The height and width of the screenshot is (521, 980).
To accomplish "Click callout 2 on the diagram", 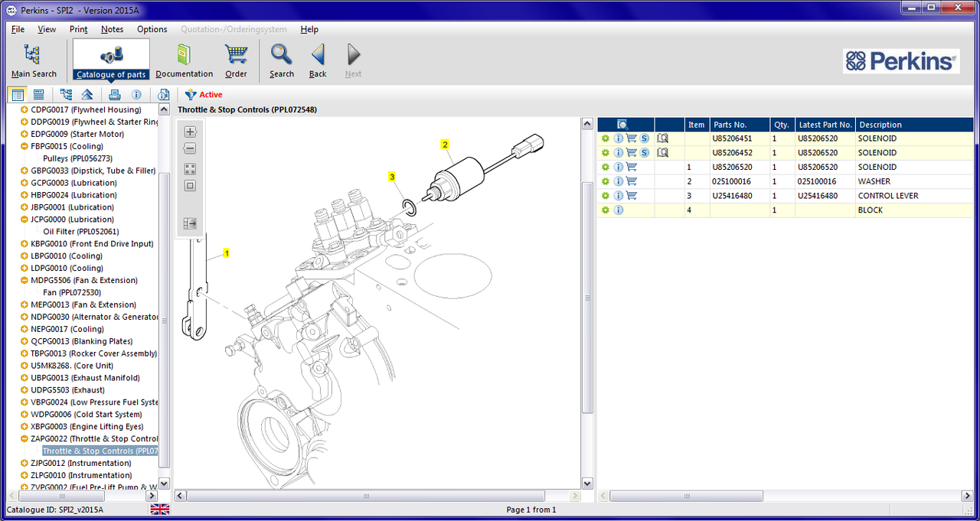I will click(x=445, y=144).
